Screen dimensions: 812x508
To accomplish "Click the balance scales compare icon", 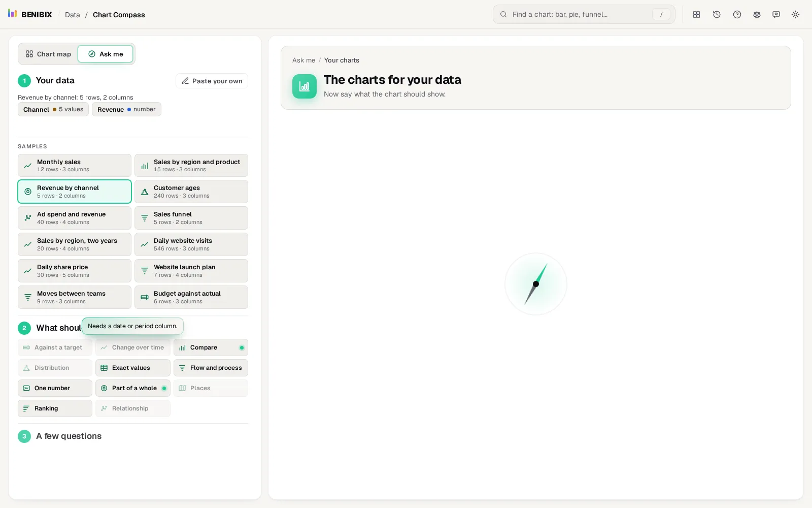I will click(757, 15).
